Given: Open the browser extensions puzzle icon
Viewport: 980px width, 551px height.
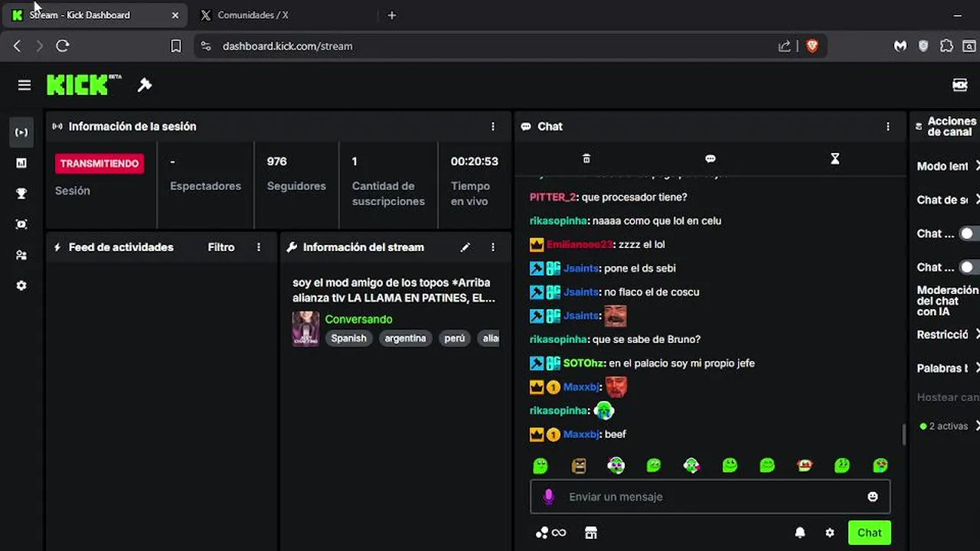Looking at the screenshot, I should tap(946, 46).
